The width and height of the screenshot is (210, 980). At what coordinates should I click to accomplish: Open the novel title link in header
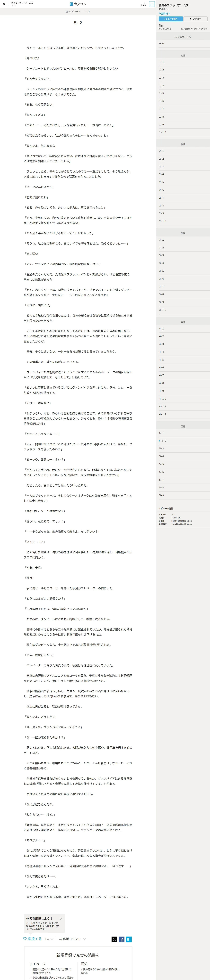pos(22,3)
